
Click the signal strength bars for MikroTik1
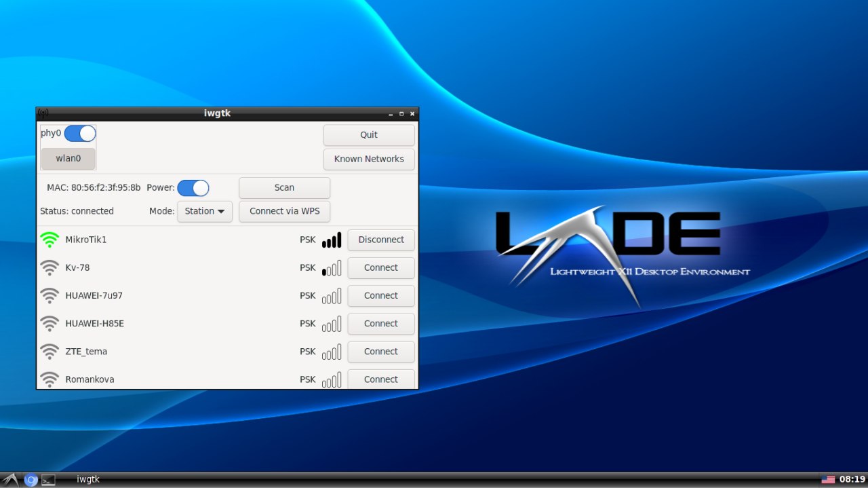point(332,240)
